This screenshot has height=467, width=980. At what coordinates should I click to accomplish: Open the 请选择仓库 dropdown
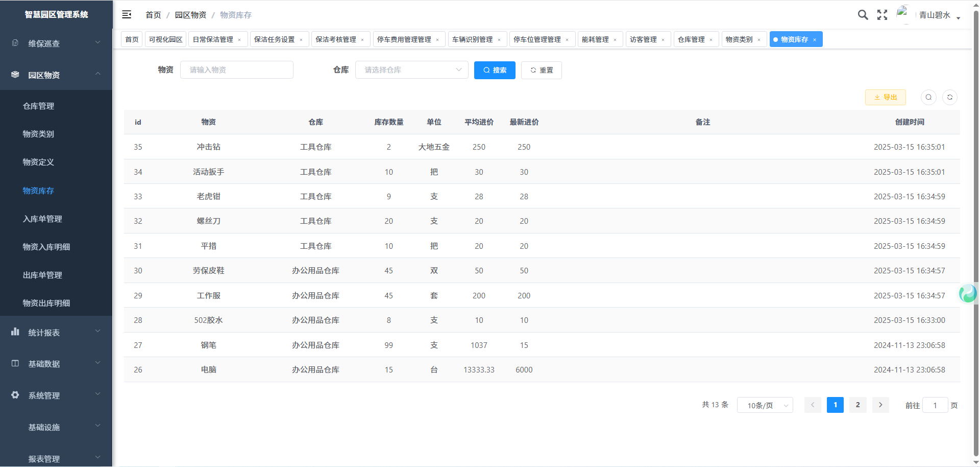411,70
